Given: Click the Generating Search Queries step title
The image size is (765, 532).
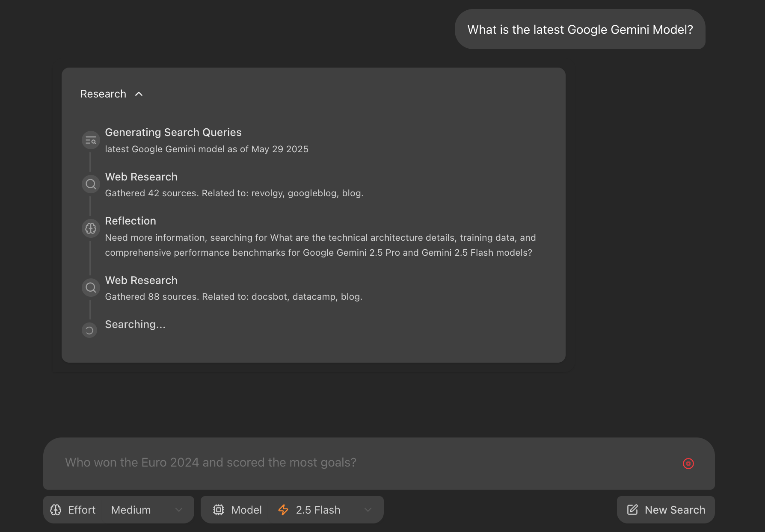Looking at the screenshot, I should (173, 132).
